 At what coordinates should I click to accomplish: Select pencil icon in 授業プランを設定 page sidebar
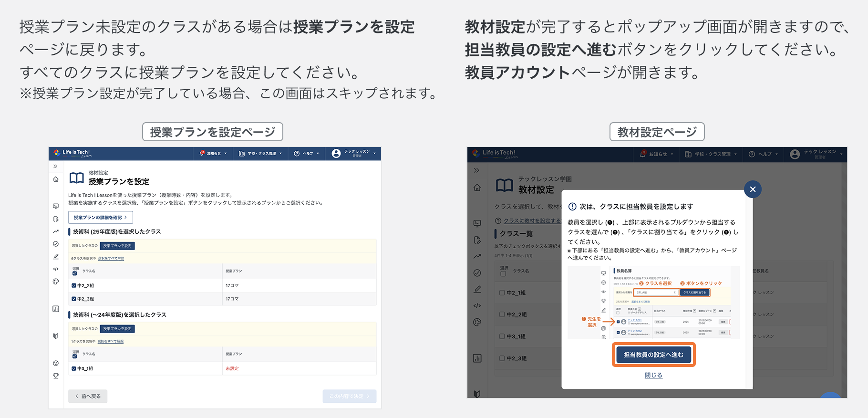[x=56, y=257]
